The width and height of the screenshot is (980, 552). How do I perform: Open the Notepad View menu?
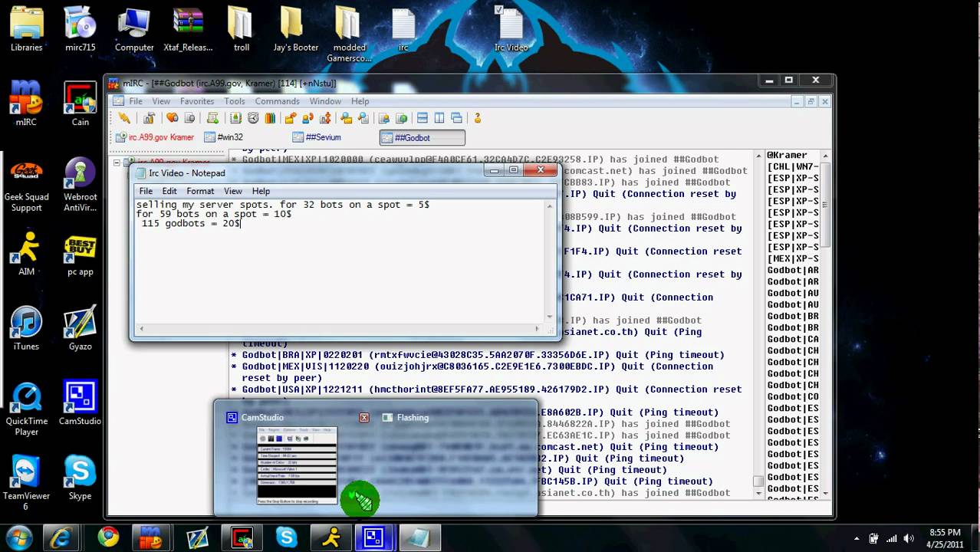[x=233, y=191]
